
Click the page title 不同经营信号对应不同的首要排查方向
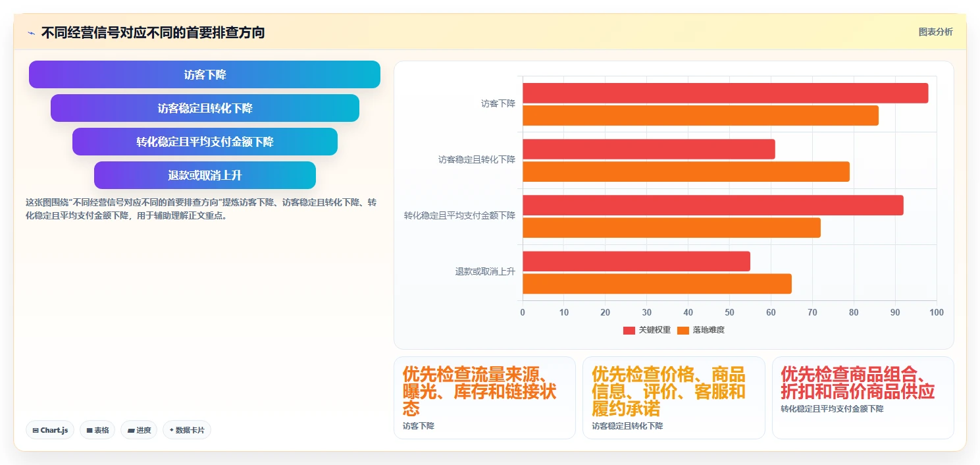[x=153, y=32]
